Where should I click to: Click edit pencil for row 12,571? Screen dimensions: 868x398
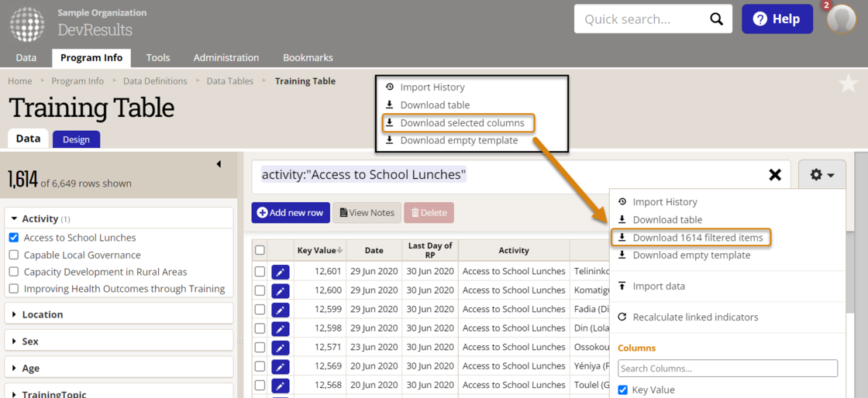[x=281, y=348]
